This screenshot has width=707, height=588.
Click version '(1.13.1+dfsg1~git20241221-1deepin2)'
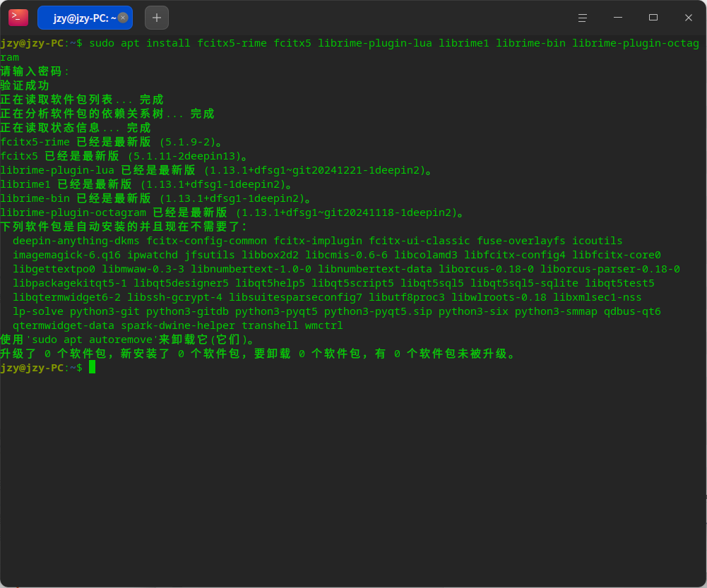point(315,170)
